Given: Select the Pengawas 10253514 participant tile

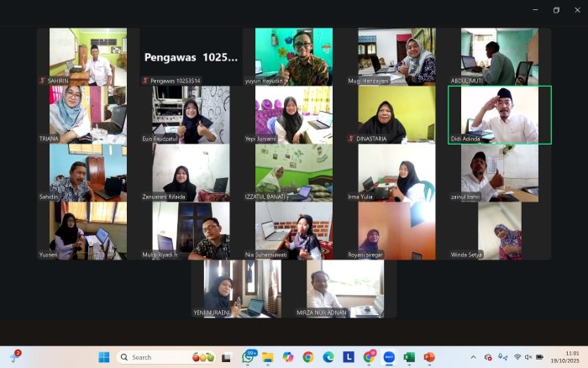Looking at the screenshot, I should click(x=190, y=57).
